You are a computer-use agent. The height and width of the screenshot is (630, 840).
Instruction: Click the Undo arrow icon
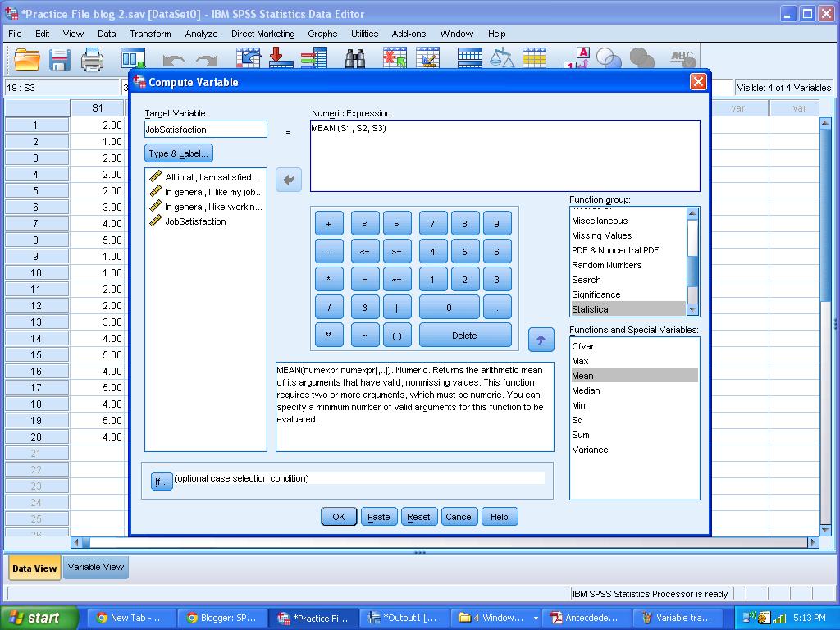174,60
